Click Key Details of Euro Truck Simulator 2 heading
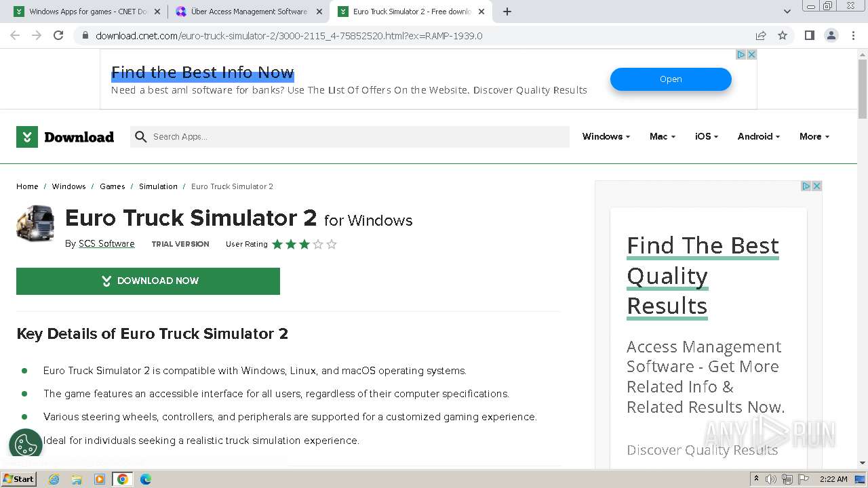Viewport: 868px width, 488px height. pyautogui.click(x=153, y=333)
